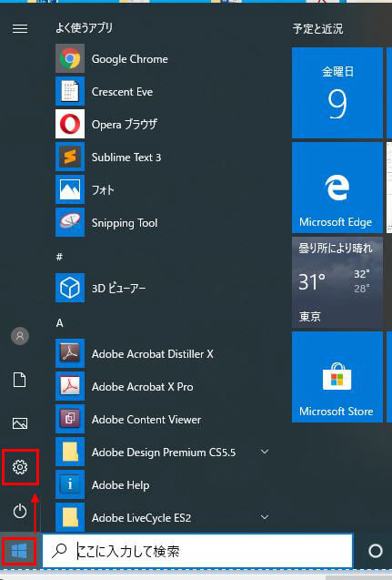Open the Snipping Tool app
This screenshot has height=580, width=392.
click(x=163, y=222)
